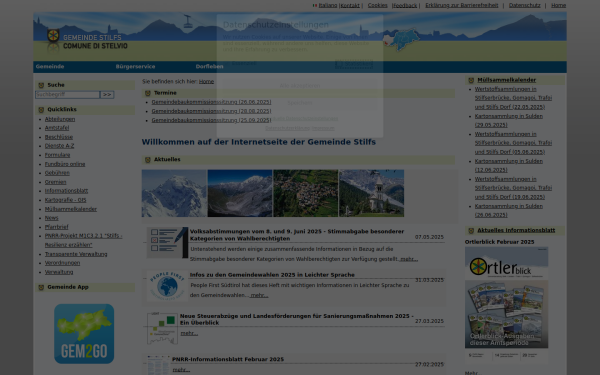
Task: Open the Pfarrbrief quicklink
Action: (x=57, y=227)
